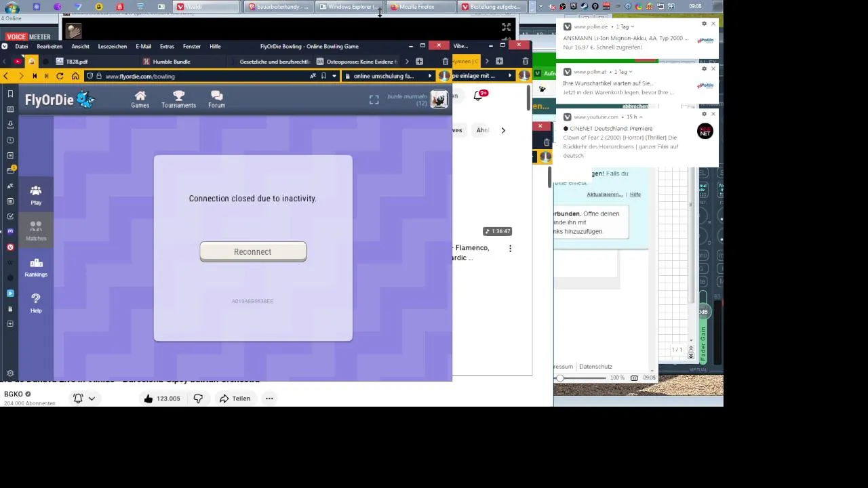This screenshot has width=868, height=488.
Task: Click the Reconnect button
Action: tap(253, 251)
